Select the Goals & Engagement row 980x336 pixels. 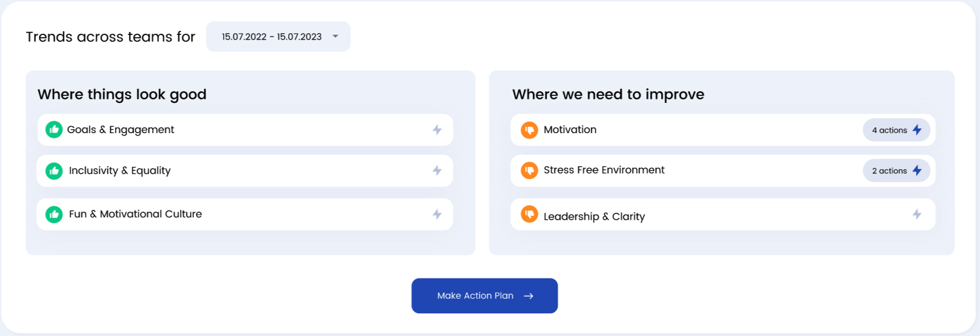pyautogui.click(x=244, y=130)
